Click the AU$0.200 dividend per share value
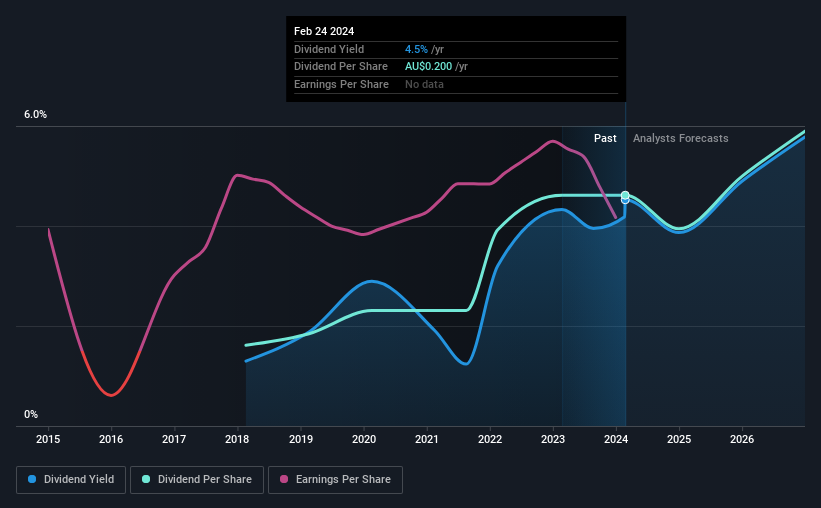The width and height of the screenshot is (821, 508). [428, 67]
